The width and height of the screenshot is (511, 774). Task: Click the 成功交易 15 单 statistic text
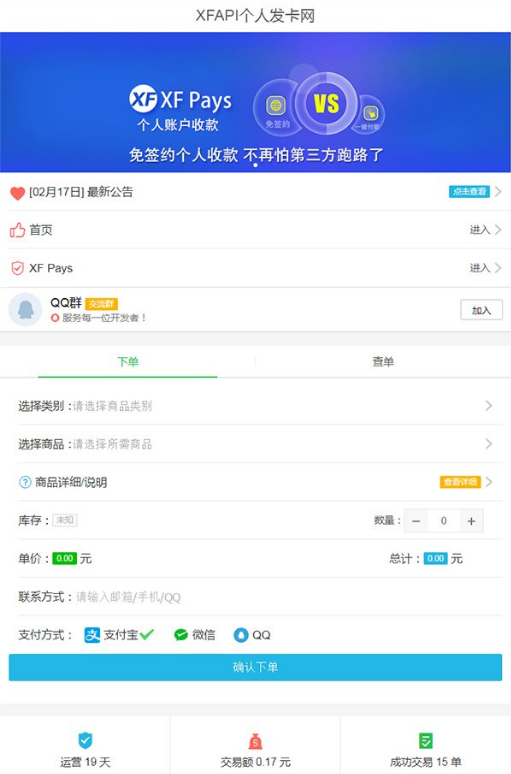(426, 762)
